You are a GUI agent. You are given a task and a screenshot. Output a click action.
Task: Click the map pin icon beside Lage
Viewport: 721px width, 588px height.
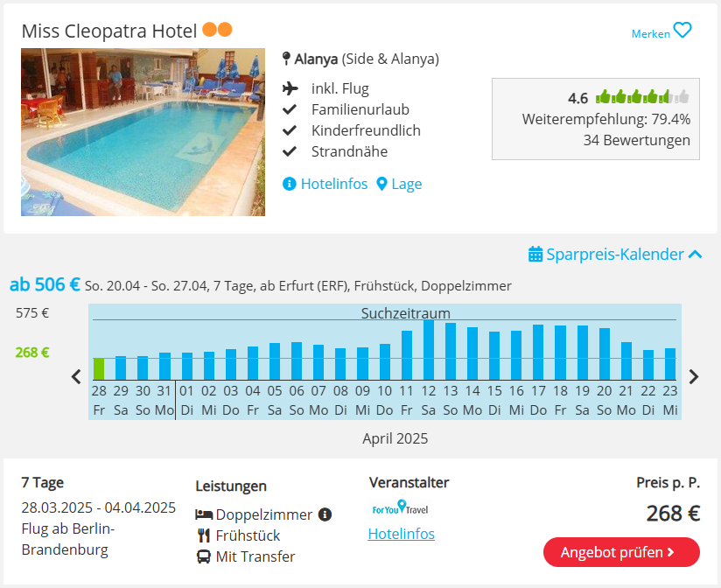click(x=381, y=184)
